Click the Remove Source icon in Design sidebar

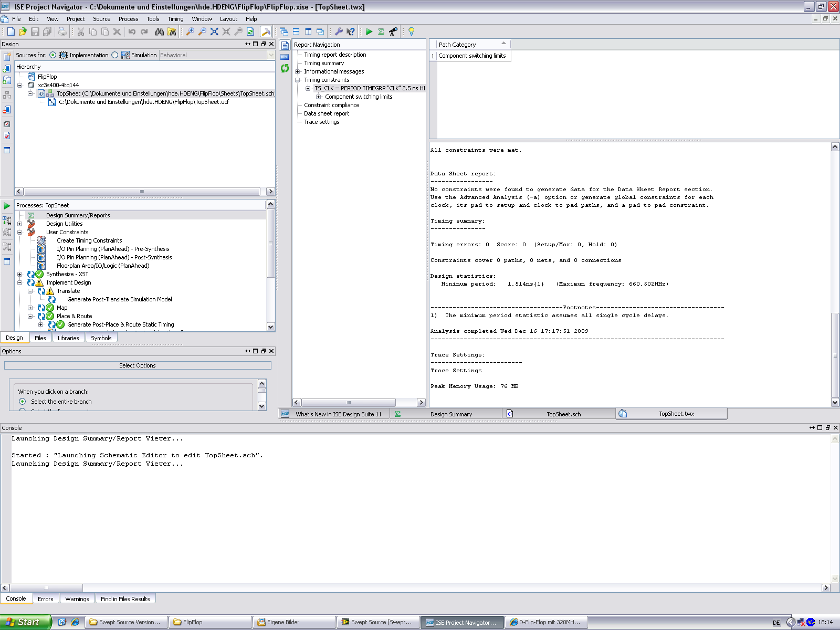7,110
